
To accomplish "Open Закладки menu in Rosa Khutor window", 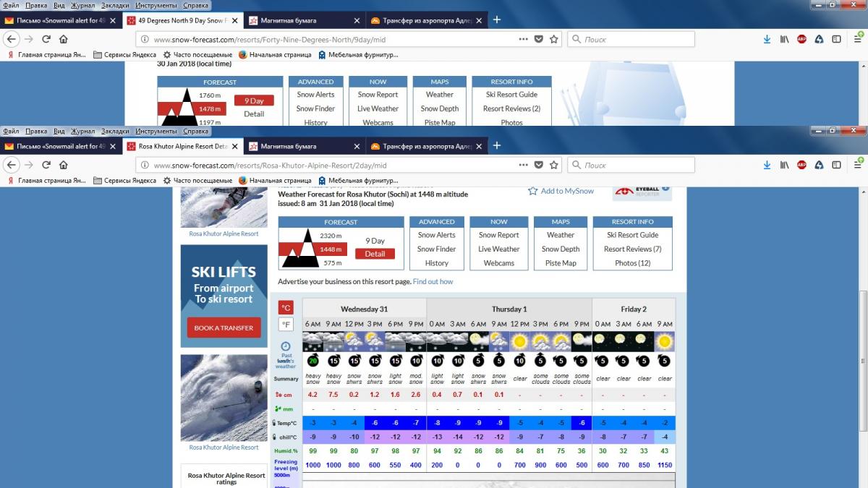I will pyautogui.click(x=115, y=132).
